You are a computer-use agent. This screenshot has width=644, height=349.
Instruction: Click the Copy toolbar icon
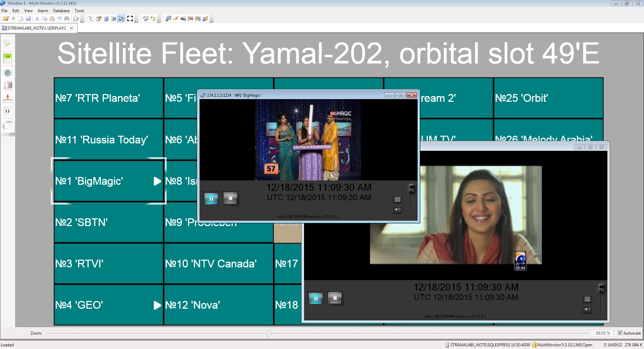pyautogui.click(x=45, y=18)
